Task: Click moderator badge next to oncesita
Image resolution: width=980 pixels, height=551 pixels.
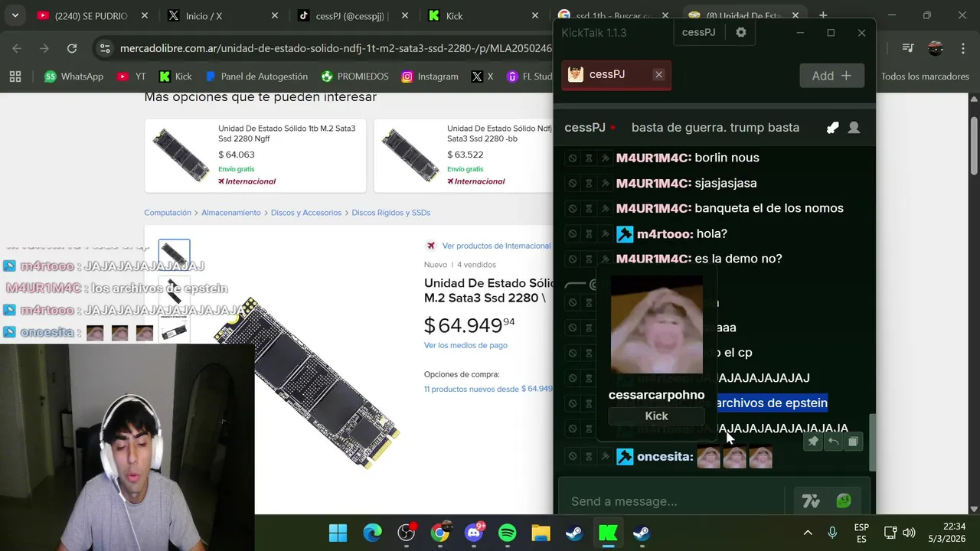Action: point(625,457)
